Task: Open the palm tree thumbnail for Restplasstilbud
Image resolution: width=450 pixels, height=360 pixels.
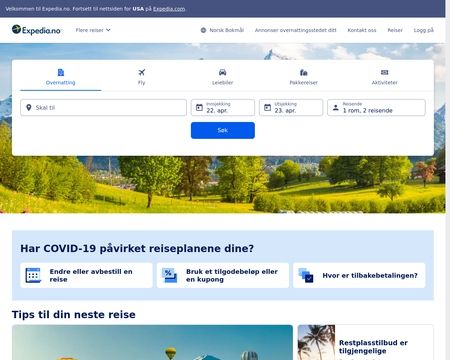Action: 316,342
